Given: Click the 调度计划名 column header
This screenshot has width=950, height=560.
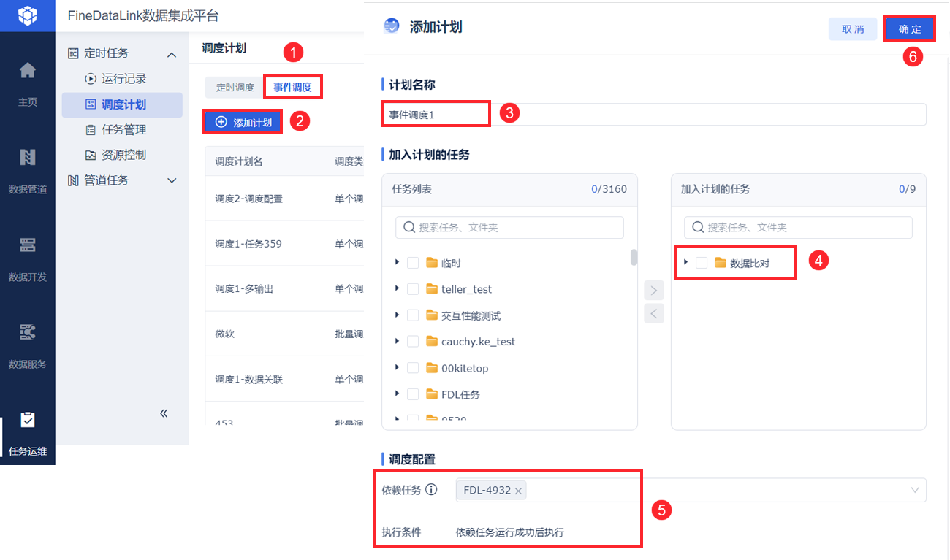Looking at the screenshot, I should (x=239, y=161).
